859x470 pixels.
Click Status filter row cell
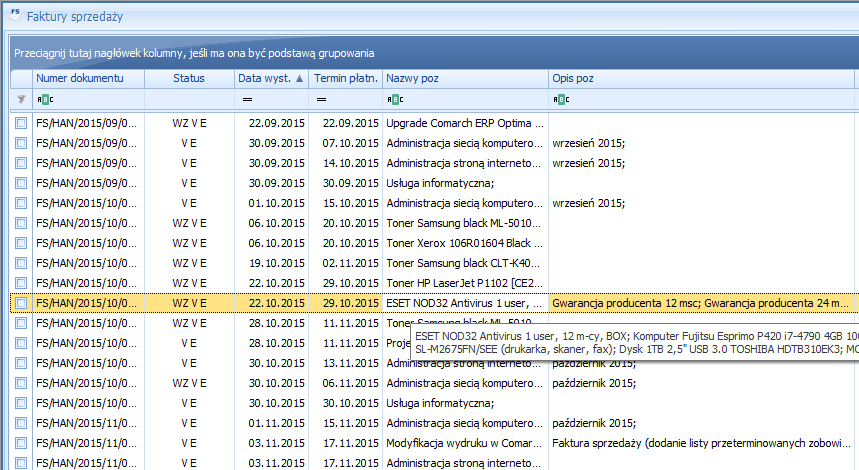(x=189, y=99)
